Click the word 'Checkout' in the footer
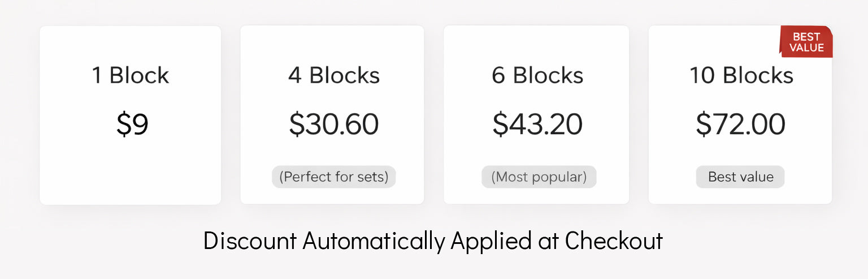 (614, 241)
